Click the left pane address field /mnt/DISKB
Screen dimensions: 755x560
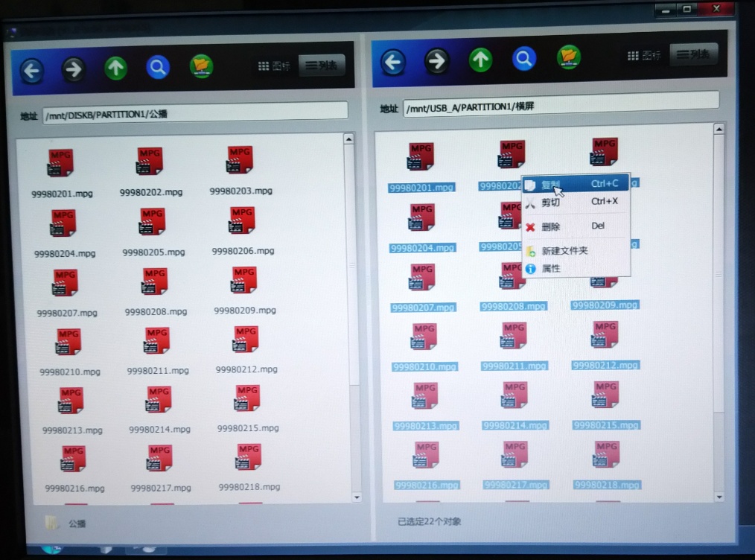[195, 112]
